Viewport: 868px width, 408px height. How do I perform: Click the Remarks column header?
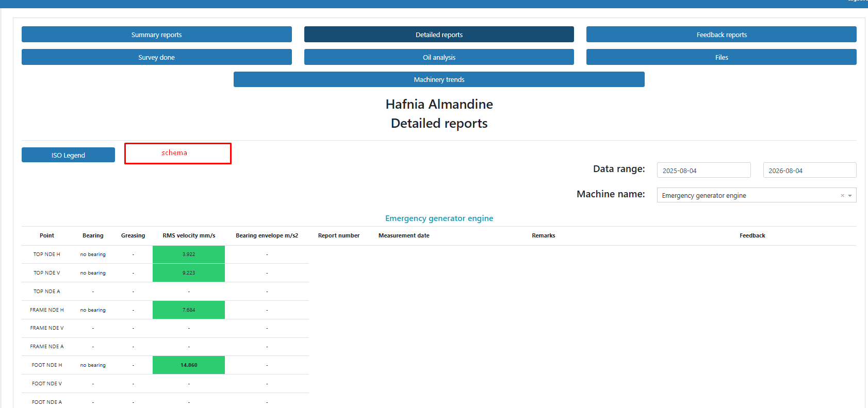coord(544,235)
